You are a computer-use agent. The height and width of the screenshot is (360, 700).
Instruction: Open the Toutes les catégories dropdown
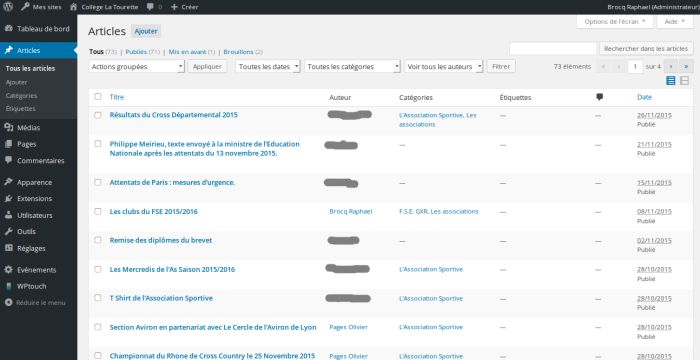tap(353, 67)
